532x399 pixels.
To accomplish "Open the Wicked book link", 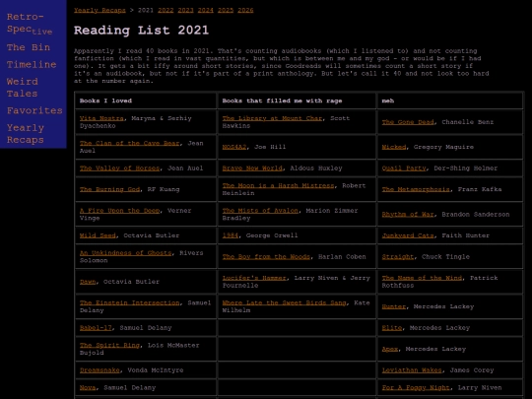I will point(394,147).
